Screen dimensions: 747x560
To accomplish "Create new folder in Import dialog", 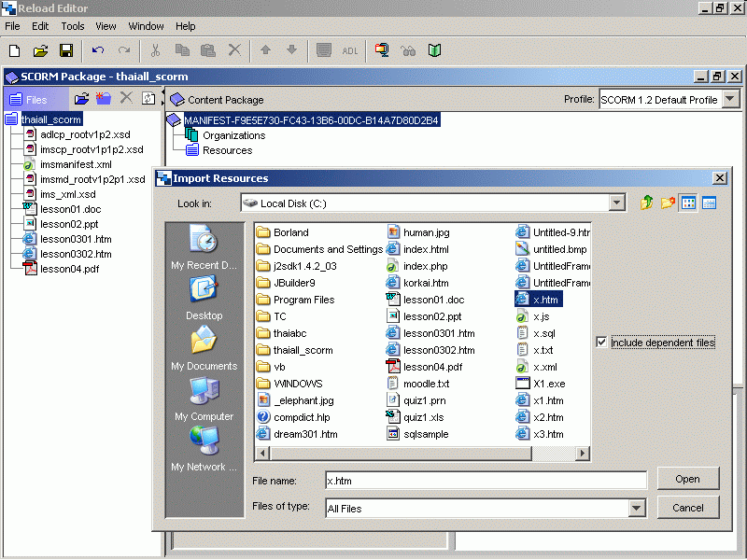I will (x=668, y=203).
